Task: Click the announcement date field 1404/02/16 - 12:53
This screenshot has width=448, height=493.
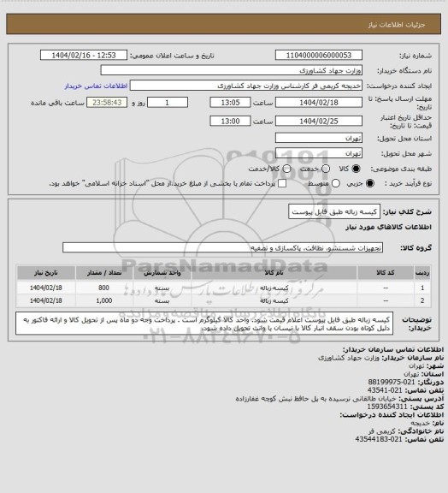Action: [84, 55]
